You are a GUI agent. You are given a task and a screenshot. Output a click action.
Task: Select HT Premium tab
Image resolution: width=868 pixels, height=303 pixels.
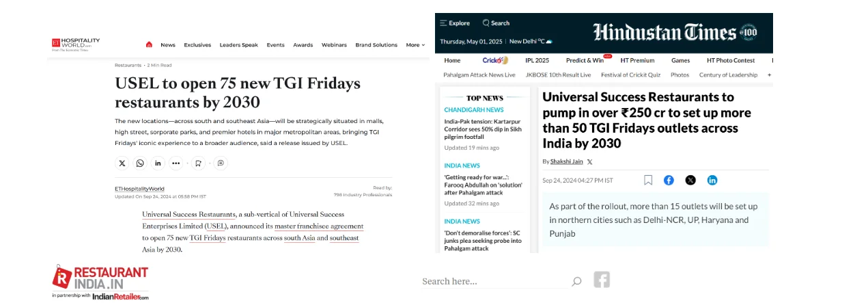[x=638, y=60]
